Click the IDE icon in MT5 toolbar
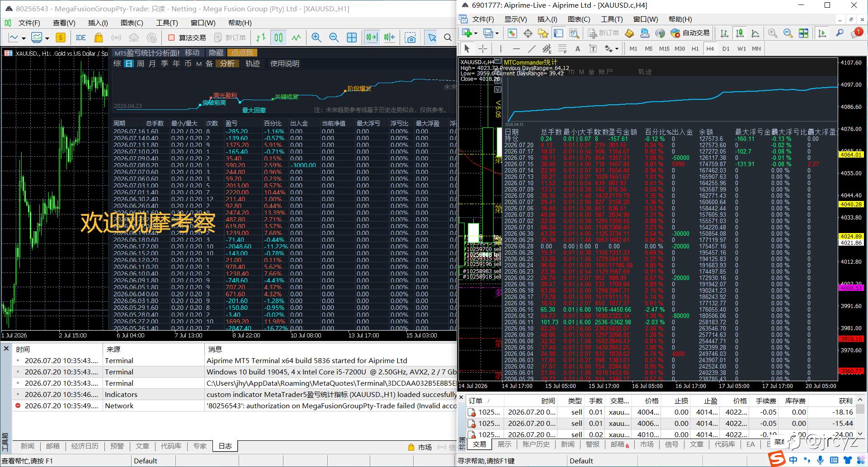Viewport: 868px width, 467px height. click(x=81, y=37)
